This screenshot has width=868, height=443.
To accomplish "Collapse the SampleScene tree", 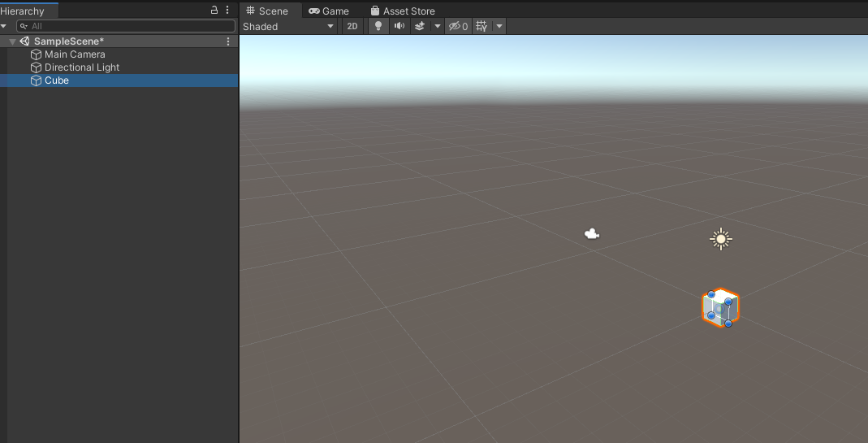I will pyautogui.click(x=12, y=41).
